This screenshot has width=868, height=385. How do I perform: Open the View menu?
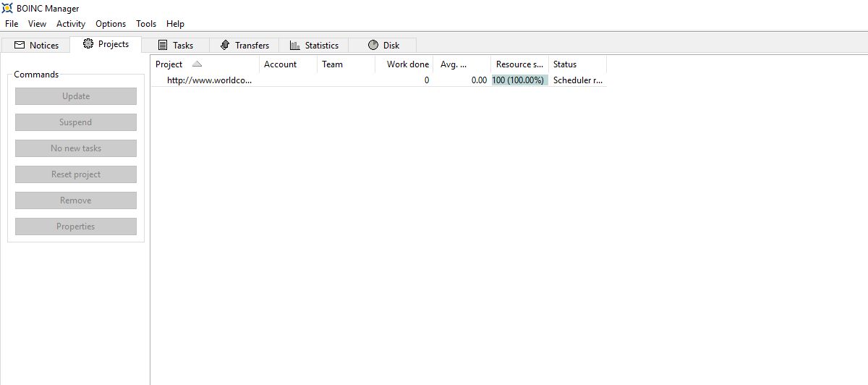(37, 24)
